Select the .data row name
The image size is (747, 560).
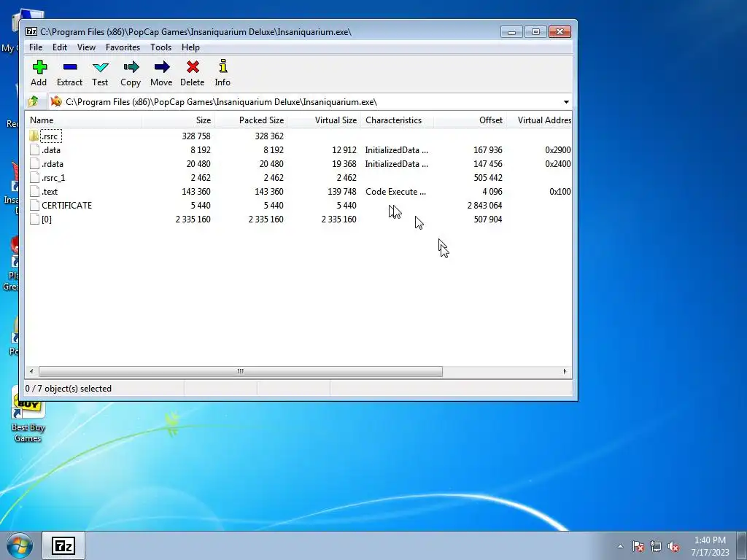tap(51, 150)
